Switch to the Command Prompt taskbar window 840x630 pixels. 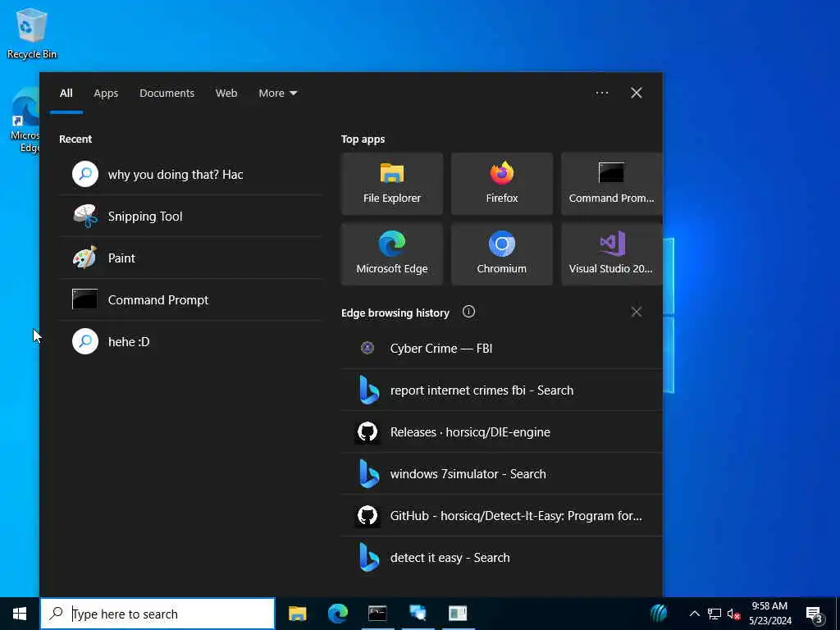(x=377, y=614)
